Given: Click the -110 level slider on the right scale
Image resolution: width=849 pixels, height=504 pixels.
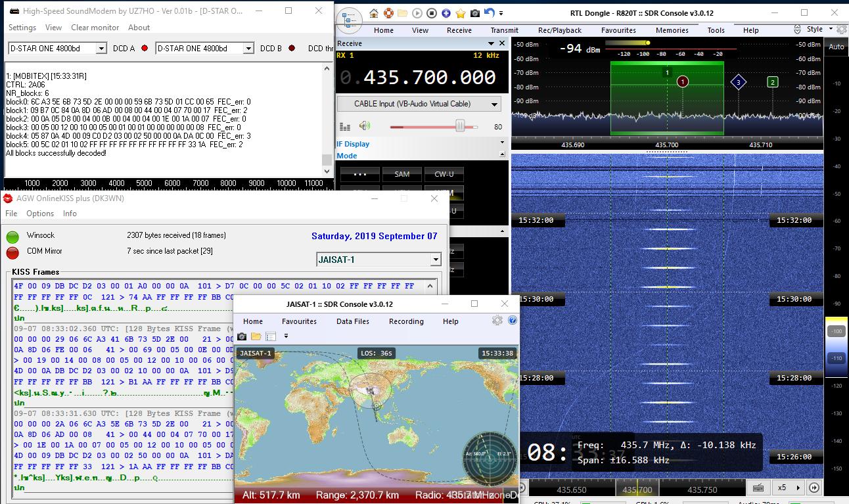Looking at the screenshot, I should (x=836, y=358).
